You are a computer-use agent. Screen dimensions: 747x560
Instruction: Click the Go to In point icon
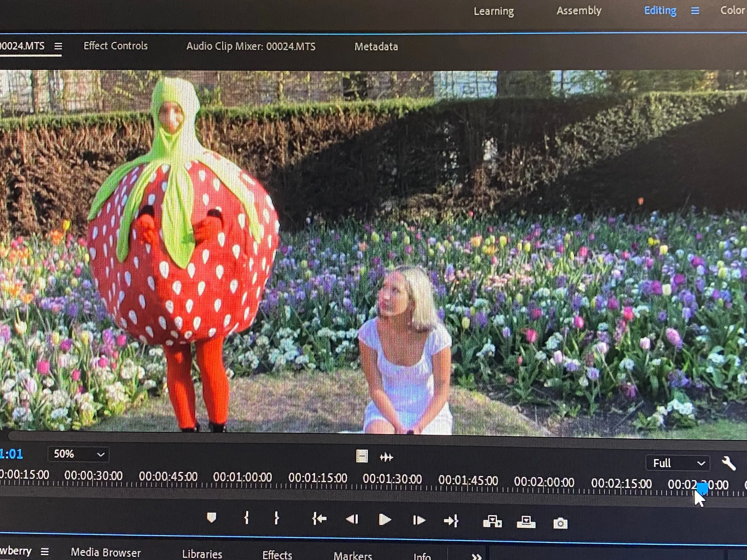[319, 519]
